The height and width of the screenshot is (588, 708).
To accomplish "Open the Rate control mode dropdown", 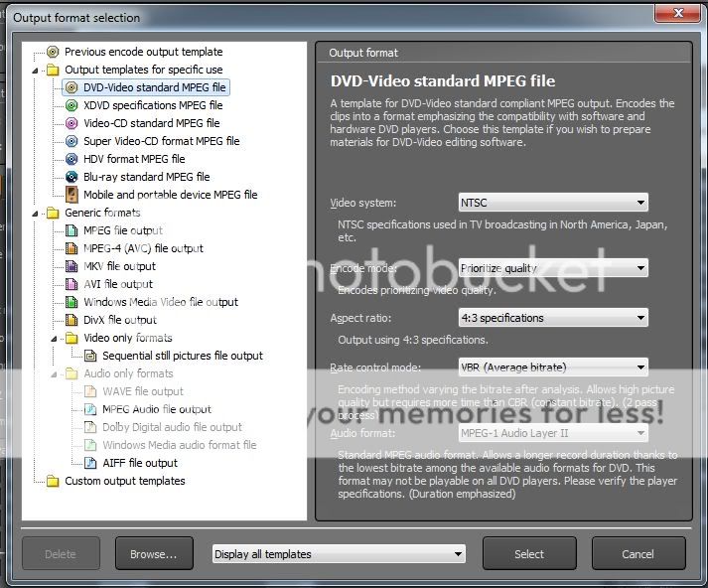I will pyautogui.click(x=553, y=367).
